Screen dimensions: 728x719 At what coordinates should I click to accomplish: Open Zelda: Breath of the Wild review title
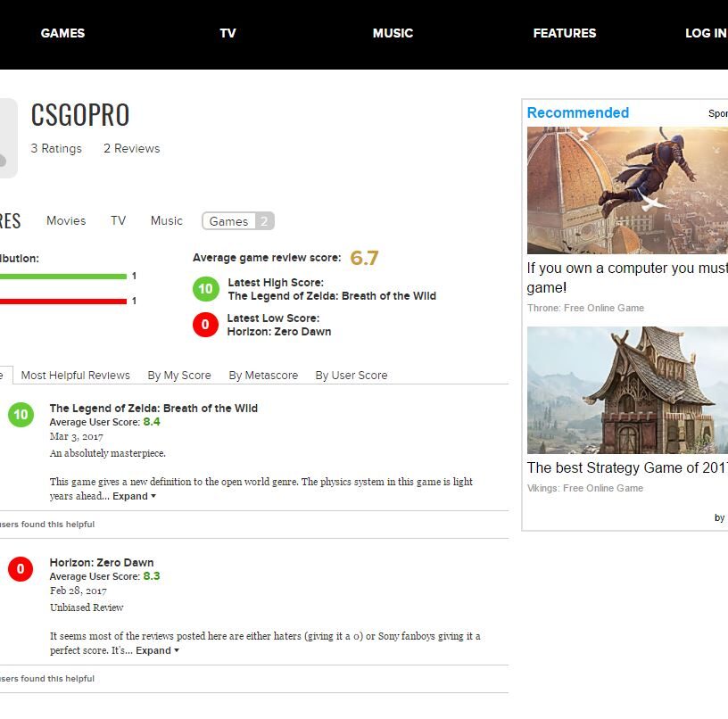coord(153,408)
